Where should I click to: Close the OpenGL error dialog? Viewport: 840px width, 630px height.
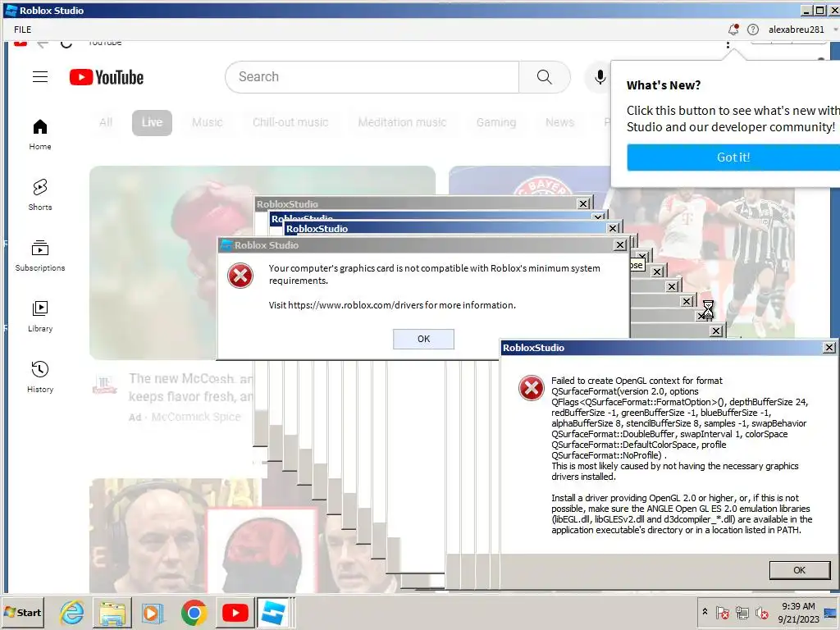point(829,348)
